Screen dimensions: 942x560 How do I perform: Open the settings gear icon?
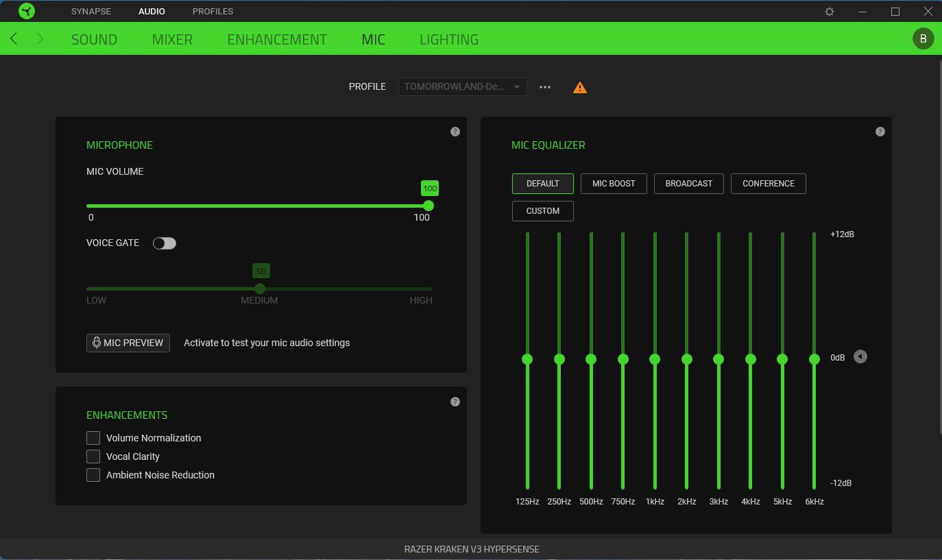(830, 12)
